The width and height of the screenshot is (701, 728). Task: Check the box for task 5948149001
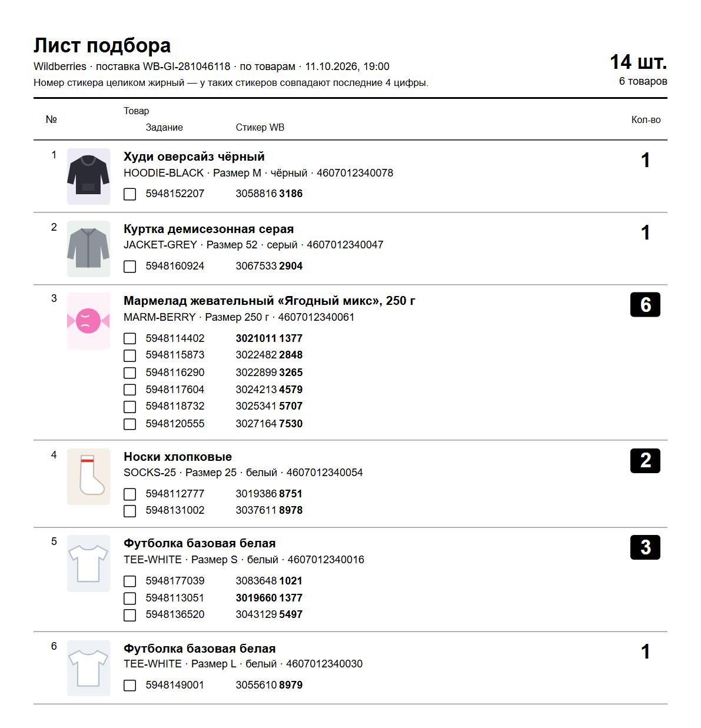point(130,685)
